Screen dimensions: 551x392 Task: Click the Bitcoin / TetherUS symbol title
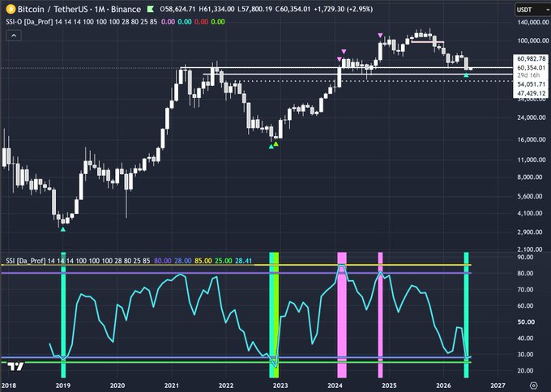tap(79, 9)
